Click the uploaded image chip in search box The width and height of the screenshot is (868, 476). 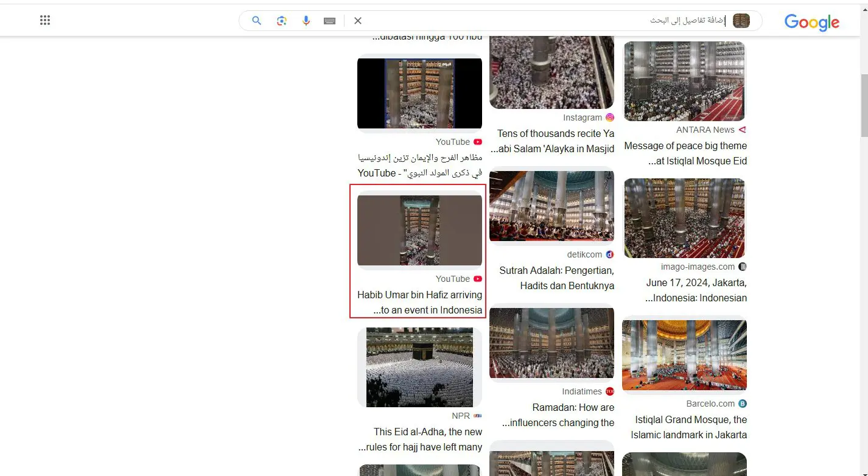[x=741, y=21]
